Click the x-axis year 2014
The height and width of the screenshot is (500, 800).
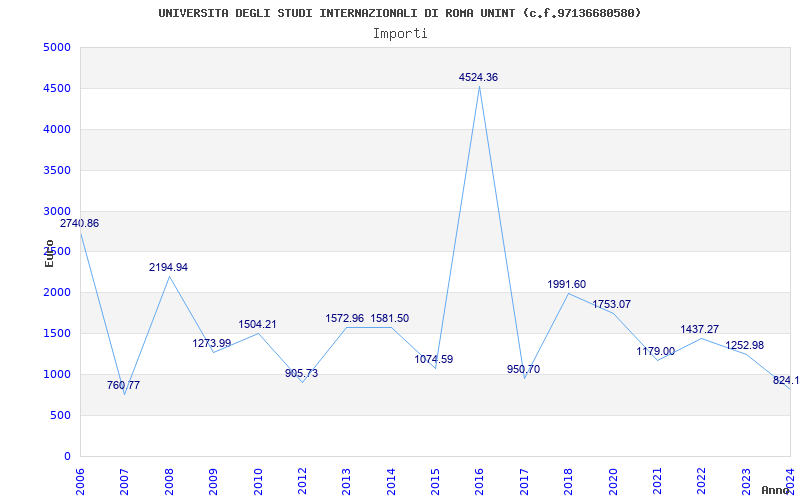click(x=391, y=482)
